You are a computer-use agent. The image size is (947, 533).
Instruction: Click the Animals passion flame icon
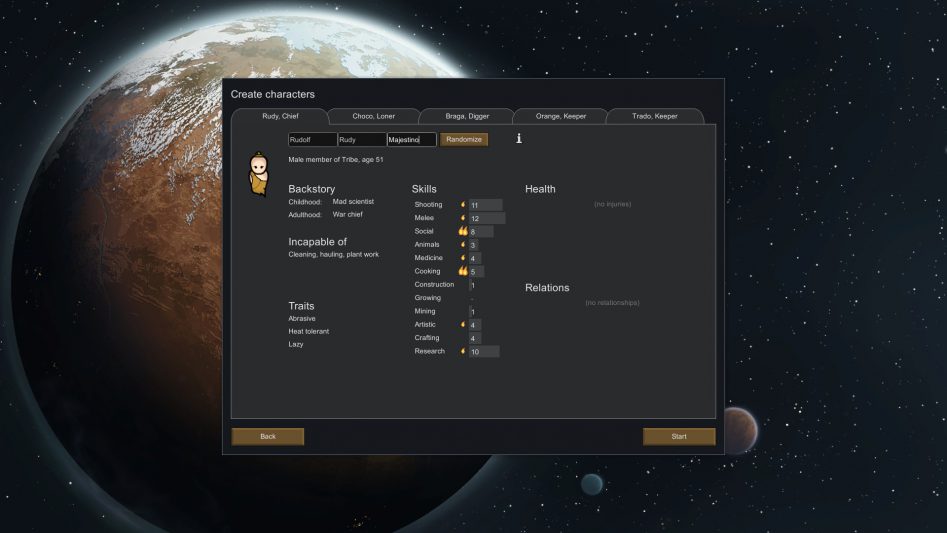463,244
